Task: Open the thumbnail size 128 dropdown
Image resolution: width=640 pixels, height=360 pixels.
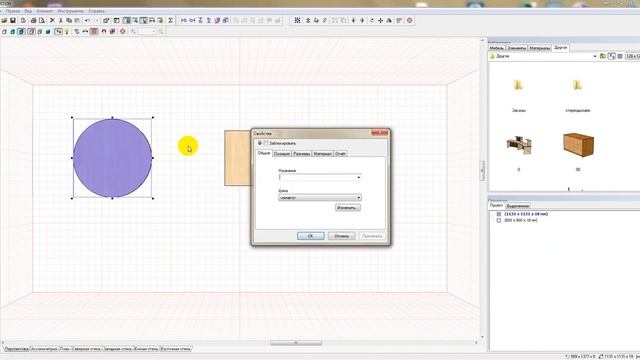Action: 633,56
